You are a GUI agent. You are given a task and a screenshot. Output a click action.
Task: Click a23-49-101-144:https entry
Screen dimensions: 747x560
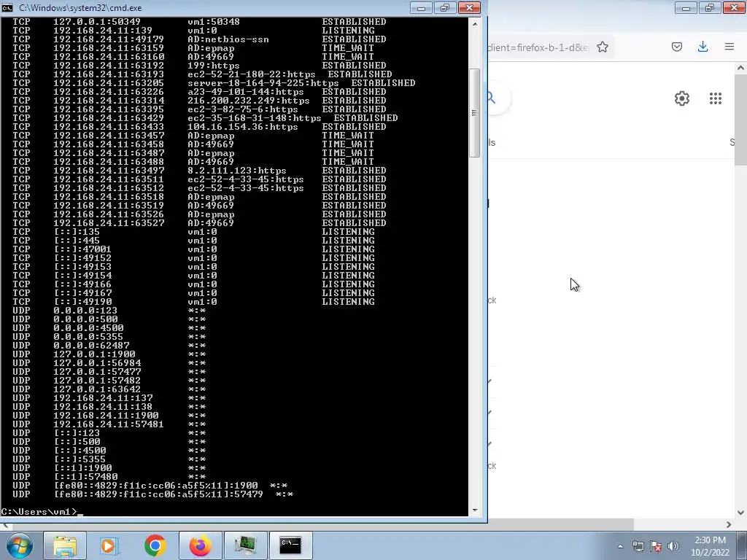tap(245, 92)
